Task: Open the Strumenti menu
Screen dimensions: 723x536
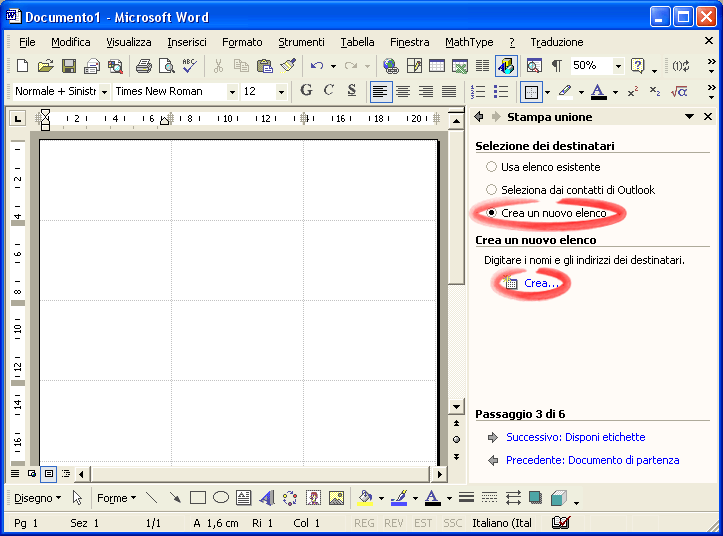Action: coord(301,42)
